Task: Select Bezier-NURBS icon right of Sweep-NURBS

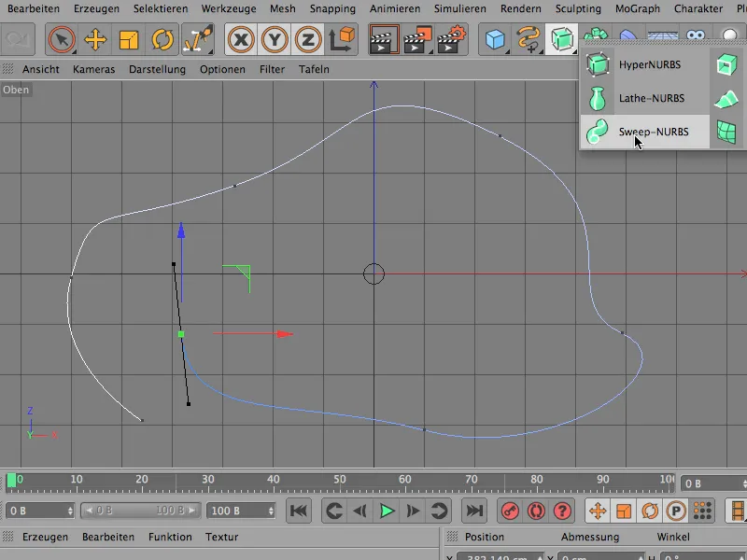Action: coord(727,132)
